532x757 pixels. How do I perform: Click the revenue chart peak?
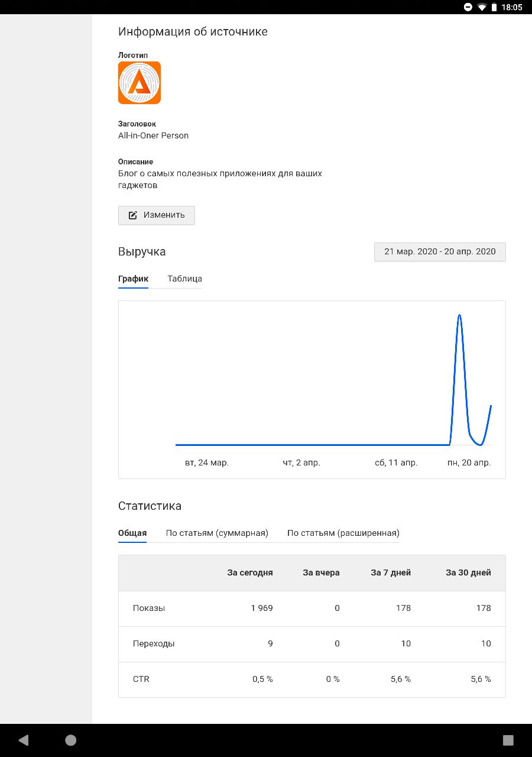pyautogui.click(x=459, y=316)
